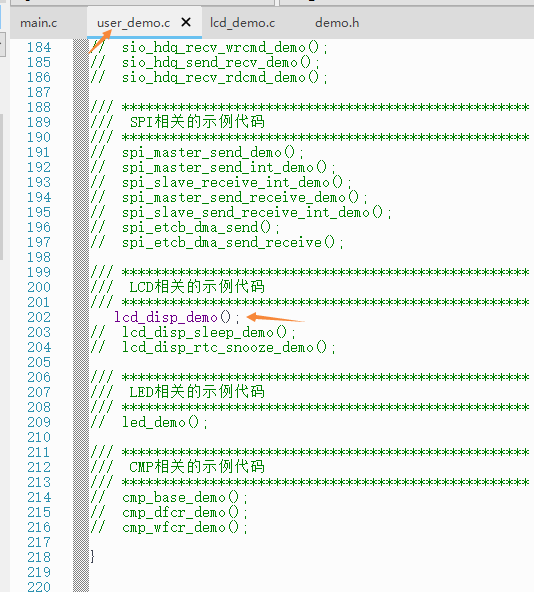Viewport: 534px width, 592px height.
Task: Click line number 184 in gutter
Action: (x=39, y=48)
